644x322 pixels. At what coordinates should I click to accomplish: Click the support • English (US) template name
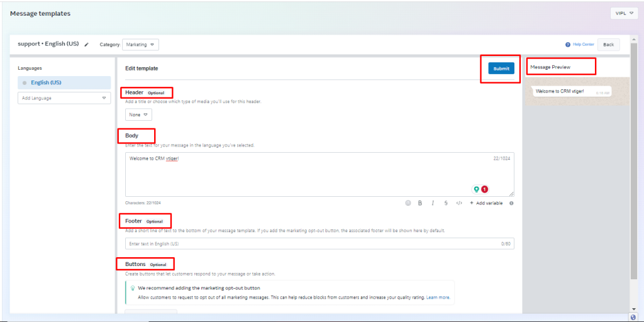point(48,44)
